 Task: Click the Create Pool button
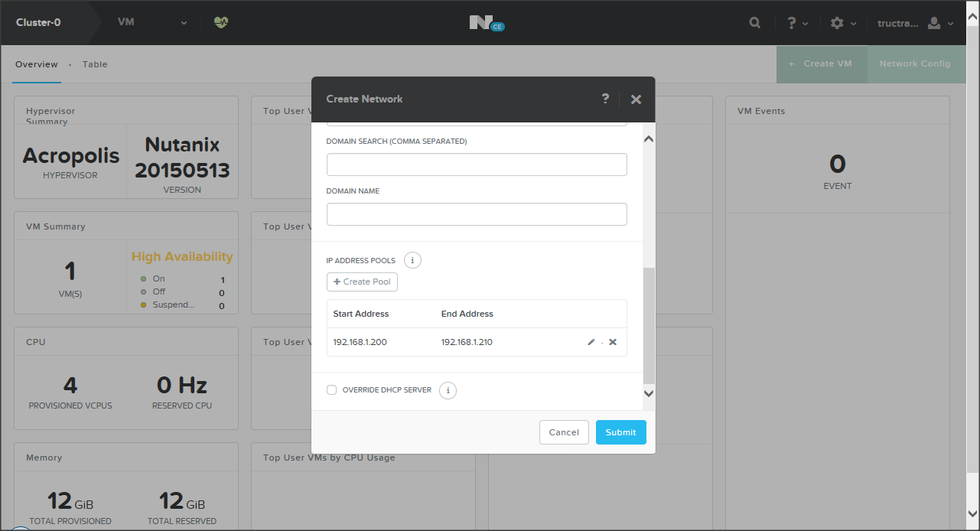[362, 282]
